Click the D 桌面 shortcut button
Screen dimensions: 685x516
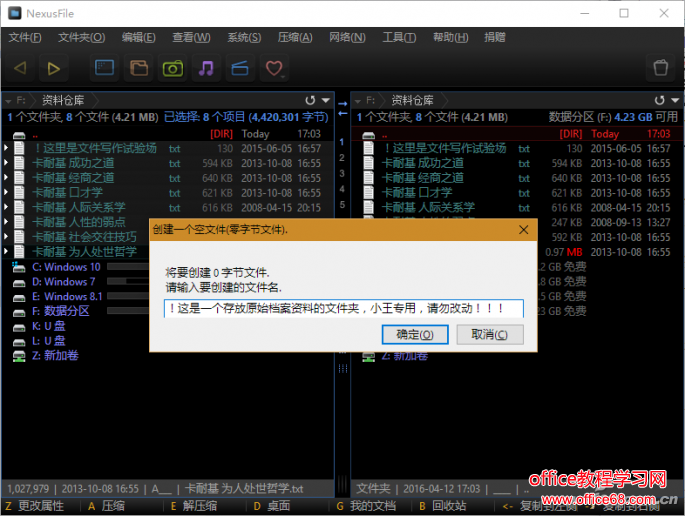click(271, 506)
